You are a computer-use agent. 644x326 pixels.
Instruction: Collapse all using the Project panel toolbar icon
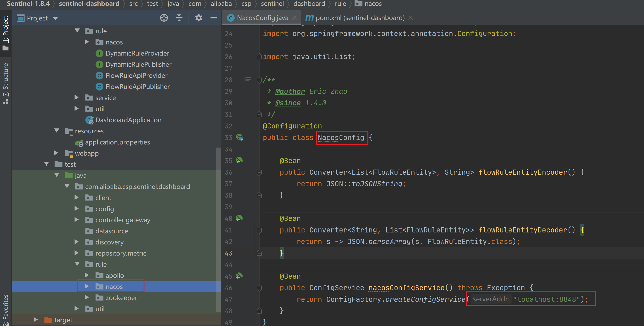tap(179, 18)
